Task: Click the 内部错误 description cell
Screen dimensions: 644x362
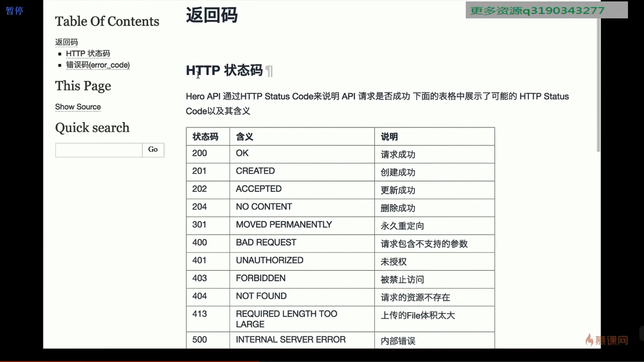Action: (x=435, y=340)
